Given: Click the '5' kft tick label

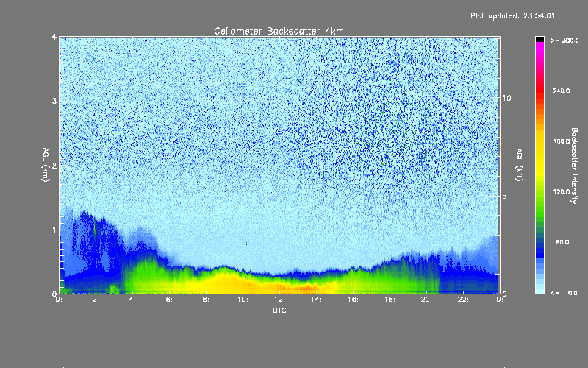Looking at the screenshot, I should coord(505,196).
